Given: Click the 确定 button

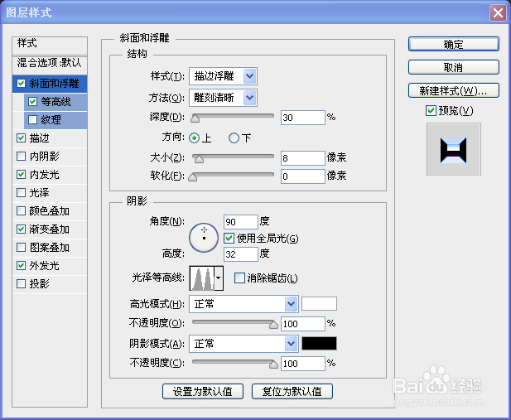Looking at the screenshot, I should (453, 44).
